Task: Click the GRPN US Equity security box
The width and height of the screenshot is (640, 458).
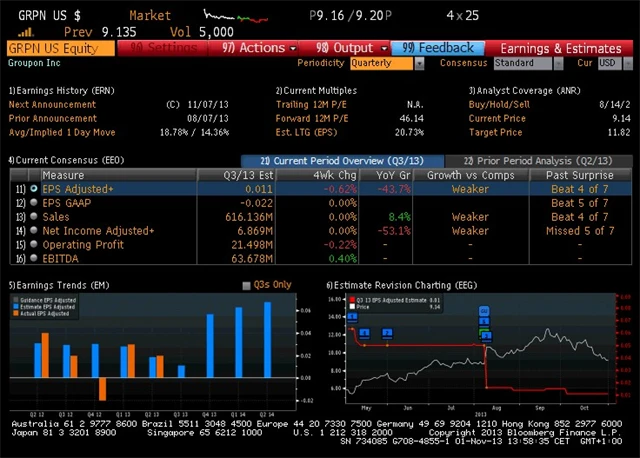Action: [61, 48]
